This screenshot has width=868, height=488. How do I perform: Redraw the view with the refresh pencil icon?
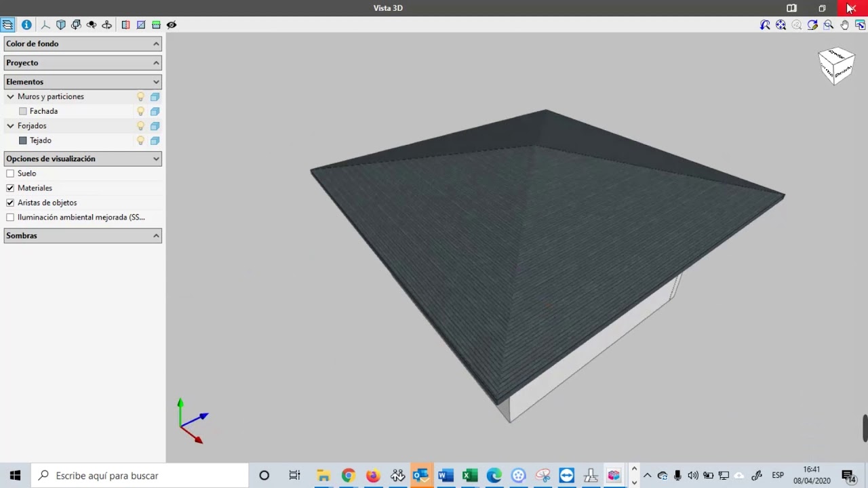pyautogui.click(x=812, y=25)
